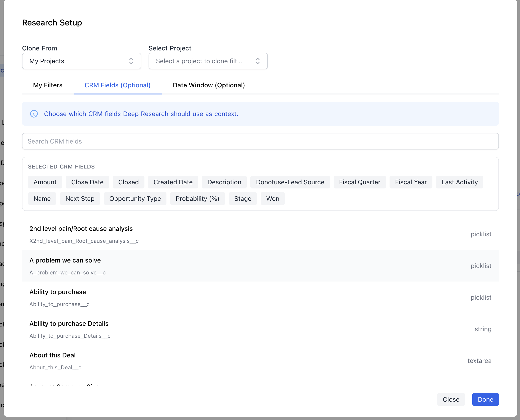
Task: Expand the project clone filter chevron
Action: (258, 61)
